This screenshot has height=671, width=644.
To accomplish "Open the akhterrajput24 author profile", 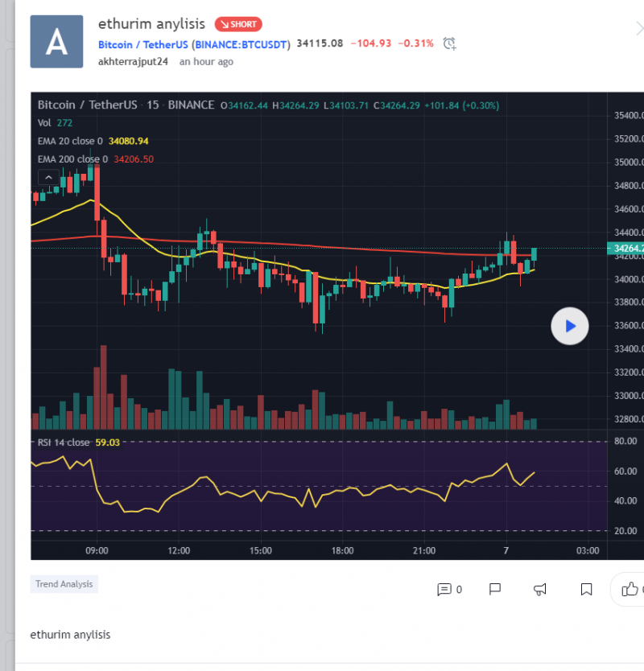I will pos(134,61).
